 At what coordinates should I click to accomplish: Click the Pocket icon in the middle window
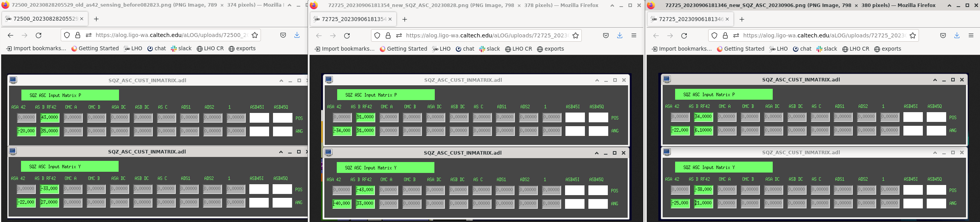(x=606, y=35)
